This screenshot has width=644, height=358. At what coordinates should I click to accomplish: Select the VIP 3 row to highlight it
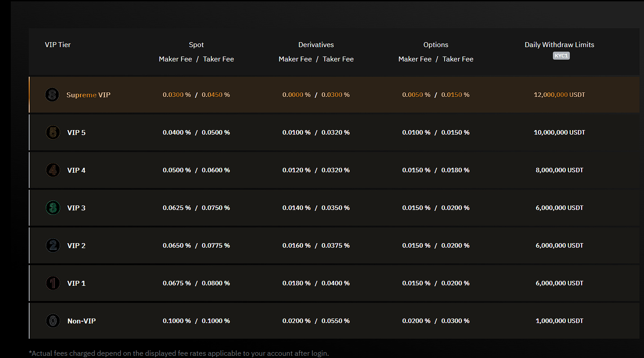(x=334, y=208)
